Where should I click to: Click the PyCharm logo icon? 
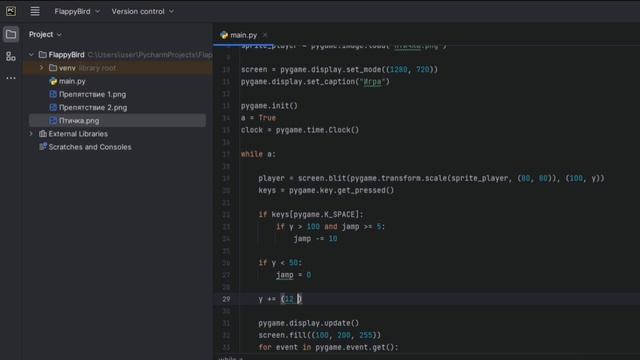click(x=11, y=11)
